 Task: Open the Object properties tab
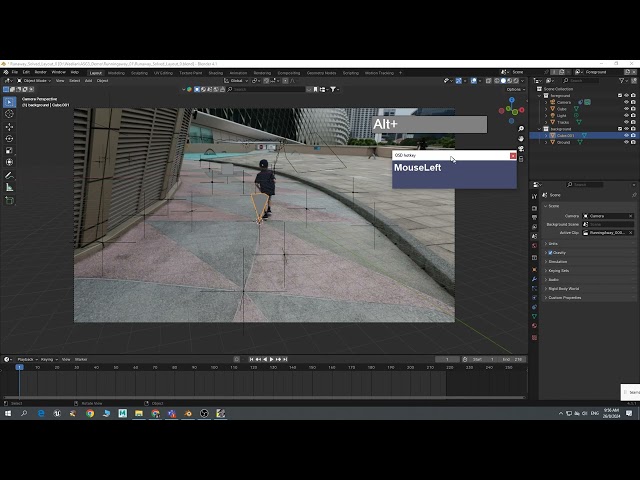pos(534,270)
